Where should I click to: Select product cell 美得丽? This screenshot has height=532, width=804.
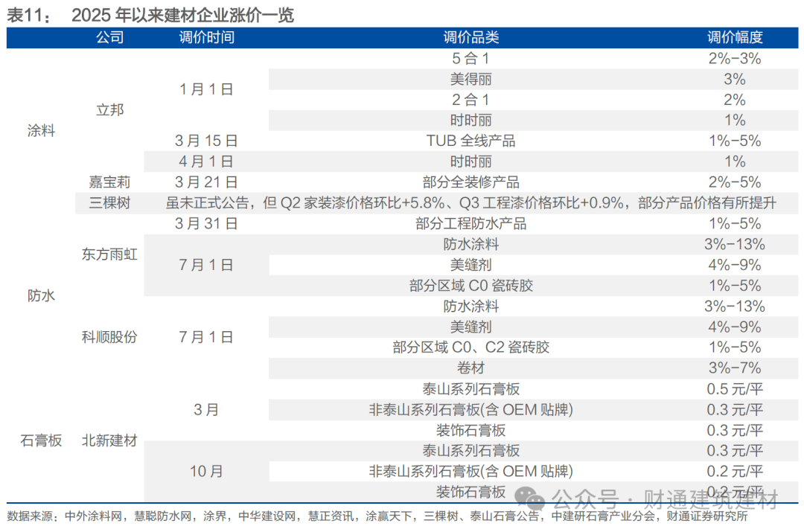pyautogui.click(x=471, y=79)
